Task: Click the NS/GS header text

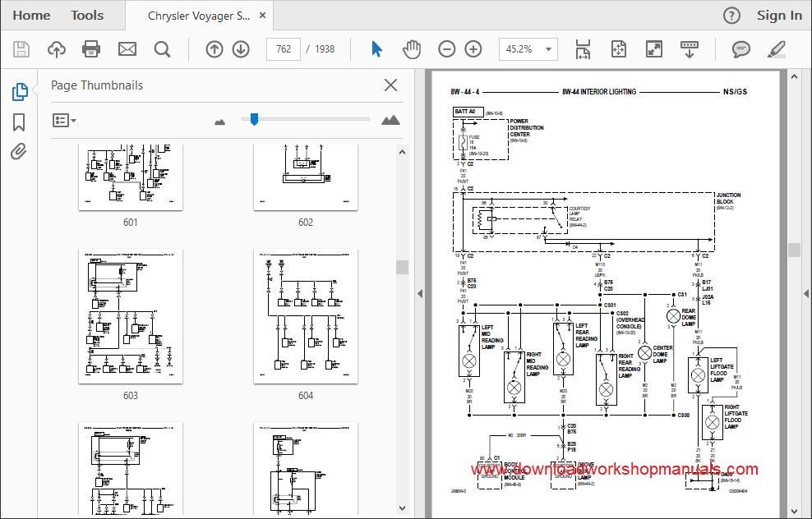Action: 735,92
